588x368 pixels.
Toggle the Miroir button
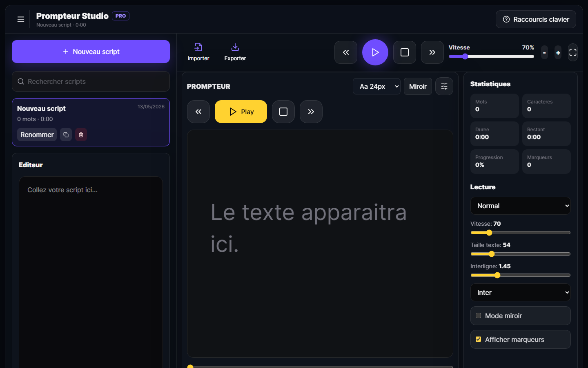click(418, 86)
